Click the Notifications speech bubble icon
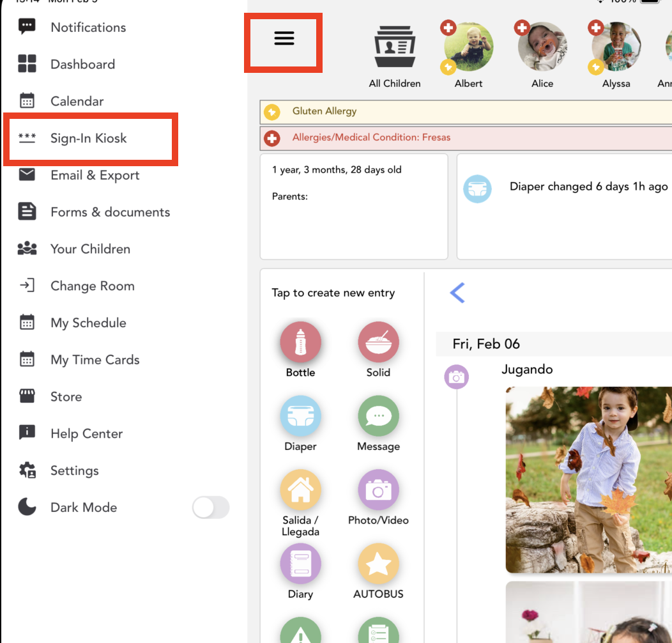 point(27,27)
